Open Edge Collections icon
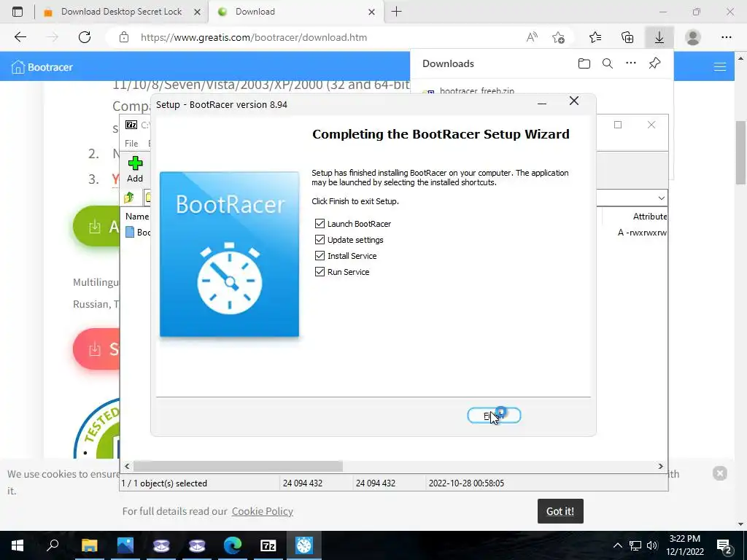The image size is (747, 560). 627,37
